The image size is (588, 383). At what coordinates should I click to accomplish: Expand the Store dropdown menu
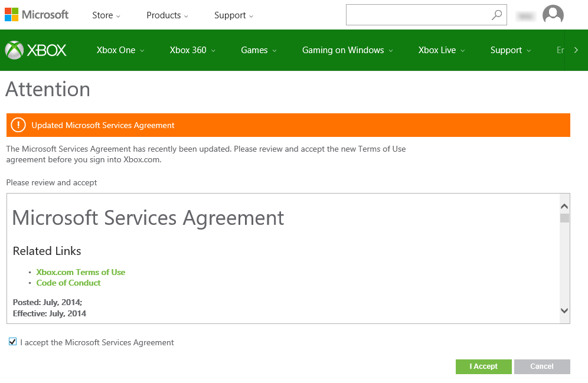pos(106,15)
